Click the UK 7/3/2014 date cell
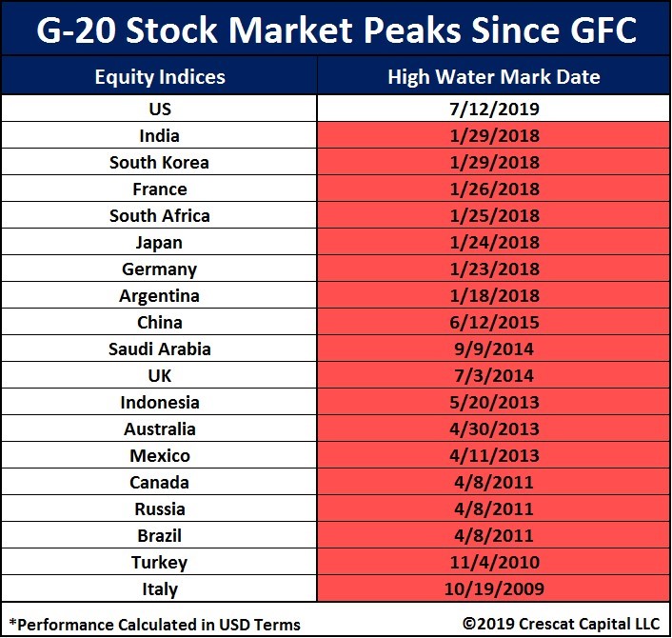Screen dimensions: 672x638 (492, 375)
